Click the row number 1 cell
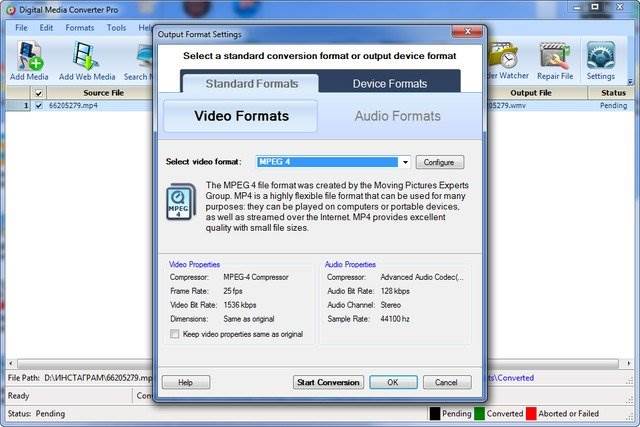 (x=19, y=106)
